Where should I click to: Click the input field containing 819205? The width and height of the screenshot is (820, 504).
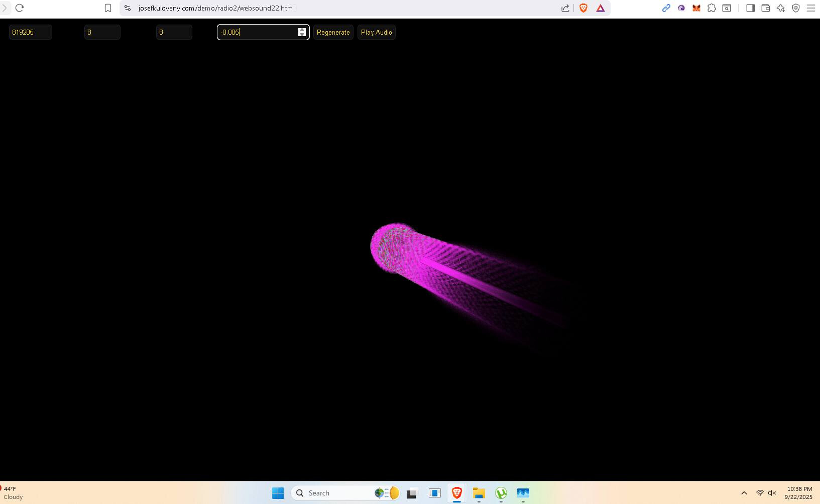tap(30, 32)
